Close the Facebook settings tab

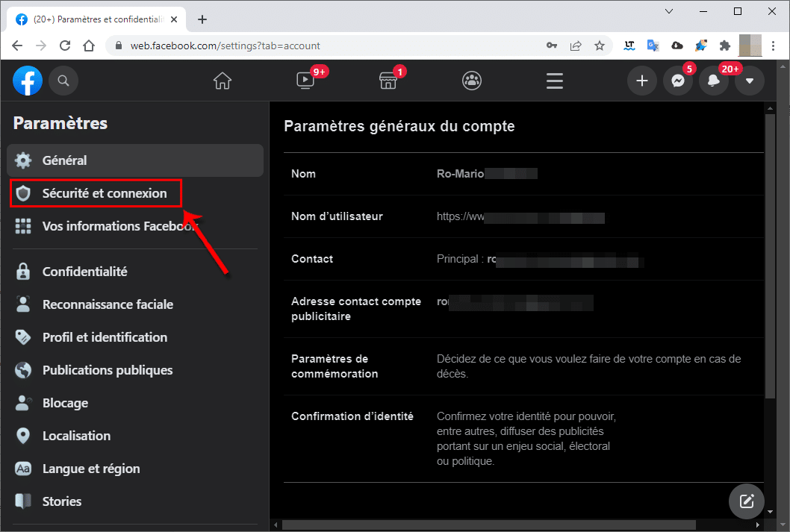(x=174, y=19)
